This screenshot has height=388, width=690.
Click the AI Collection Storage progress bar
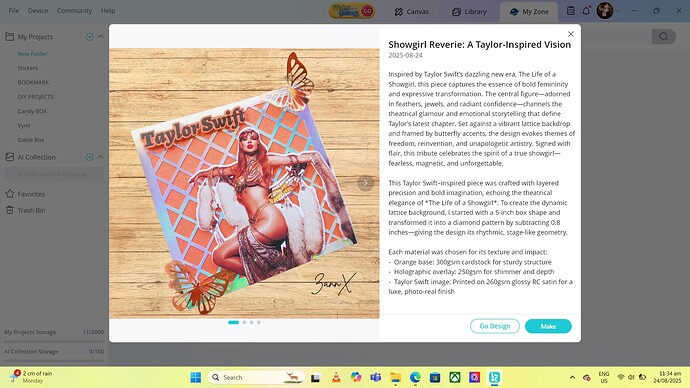coord(54,361)
